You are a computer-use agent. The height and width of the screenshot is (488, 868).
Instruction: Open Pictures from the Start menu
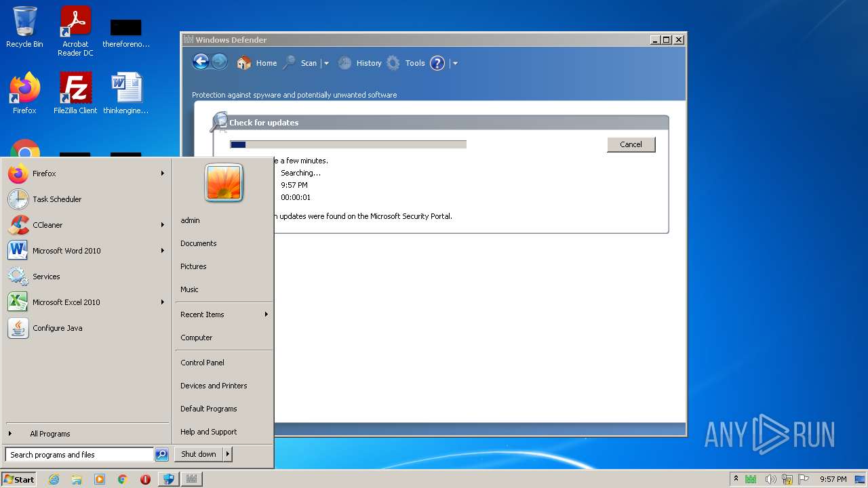pyautogui.click(x=224, y=266)
